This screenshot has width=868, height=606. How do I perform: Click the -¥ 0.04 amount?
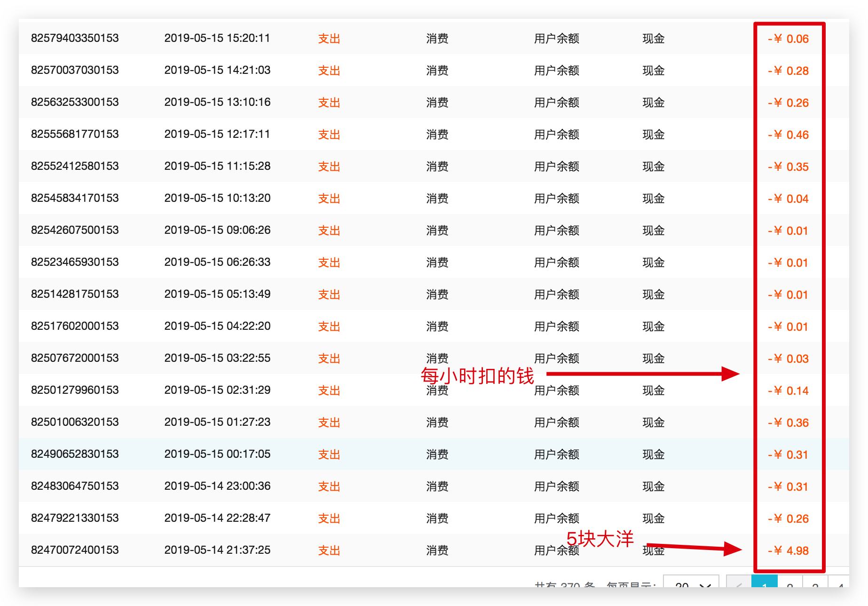tap(789, 199)
